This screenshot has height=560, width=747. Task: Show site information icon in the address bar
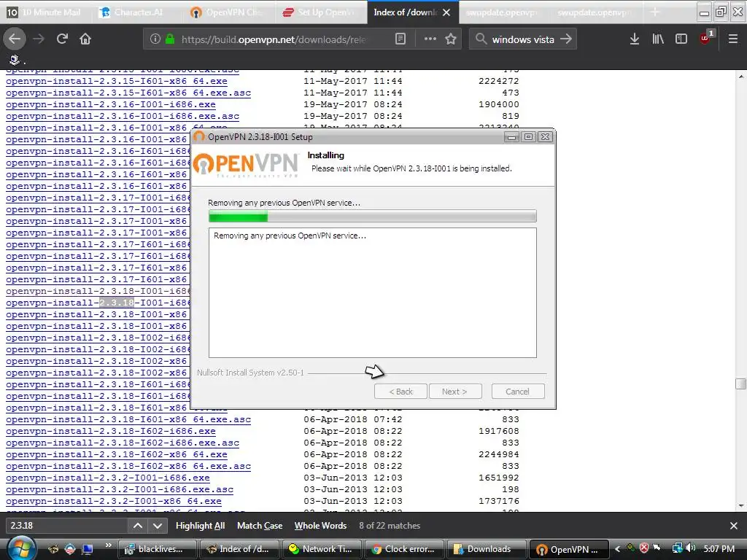[155, 39]
